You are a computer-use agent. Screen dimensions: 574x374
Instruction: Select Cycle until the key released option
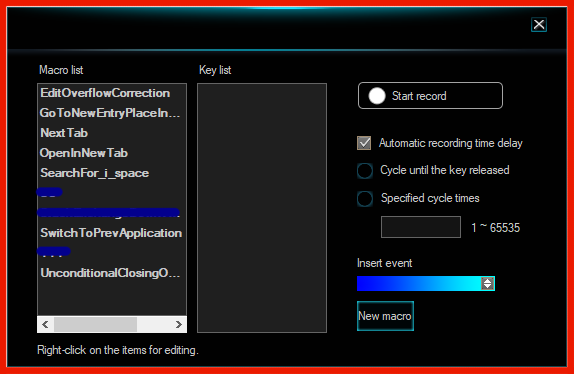(365, 171)
